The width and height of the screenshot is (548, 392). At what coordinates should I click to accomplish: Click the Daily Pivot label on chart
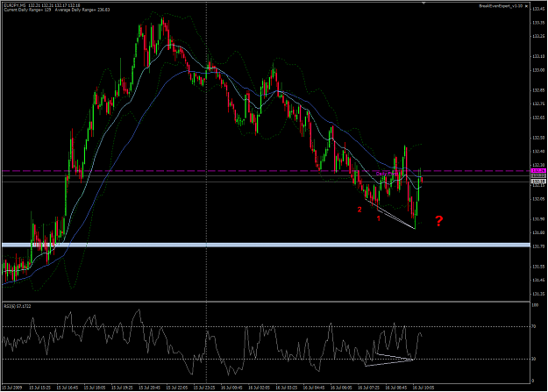coord(386,174)
